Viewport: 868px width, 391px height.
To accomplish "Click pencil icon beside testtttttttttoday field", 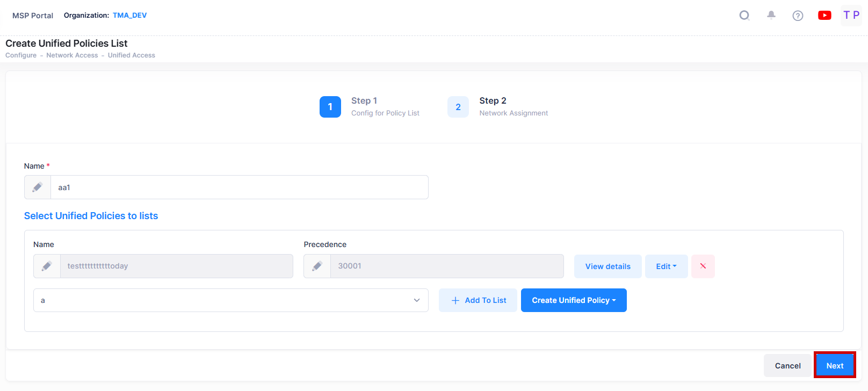I will tap(47, 266).
